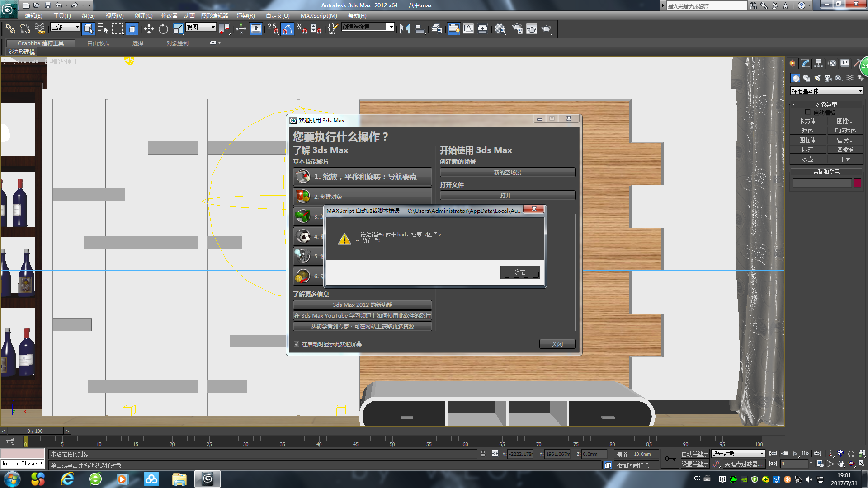The image size is (868, 488).
Task: Open File Explorer folder on taskbar
Action: tap(179, 479)
